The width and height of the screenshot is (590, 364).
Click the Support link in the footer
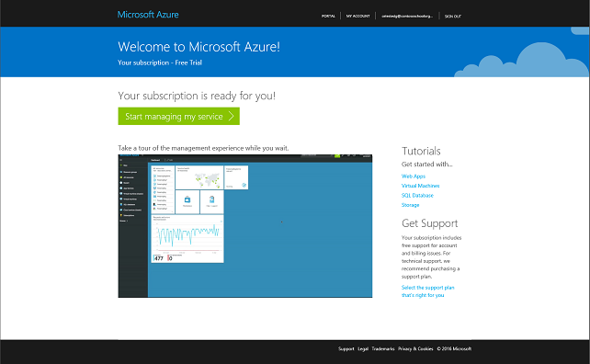[346, 349]
